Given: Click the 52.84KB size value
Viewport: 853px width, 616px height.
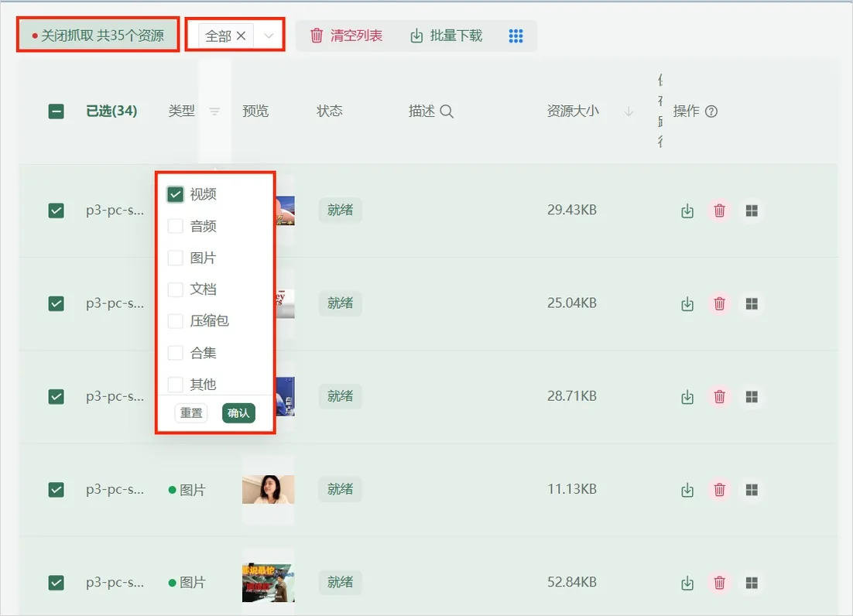Looking at the screenshot, I should 572,582.
